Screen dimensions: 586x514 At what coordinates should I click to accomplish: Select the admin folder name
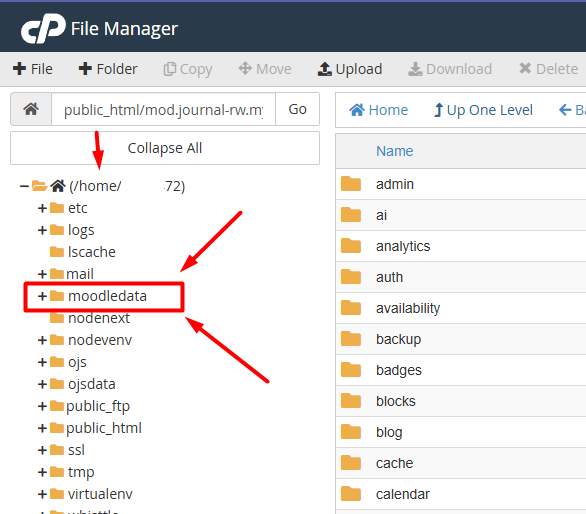tap(395, 184)
